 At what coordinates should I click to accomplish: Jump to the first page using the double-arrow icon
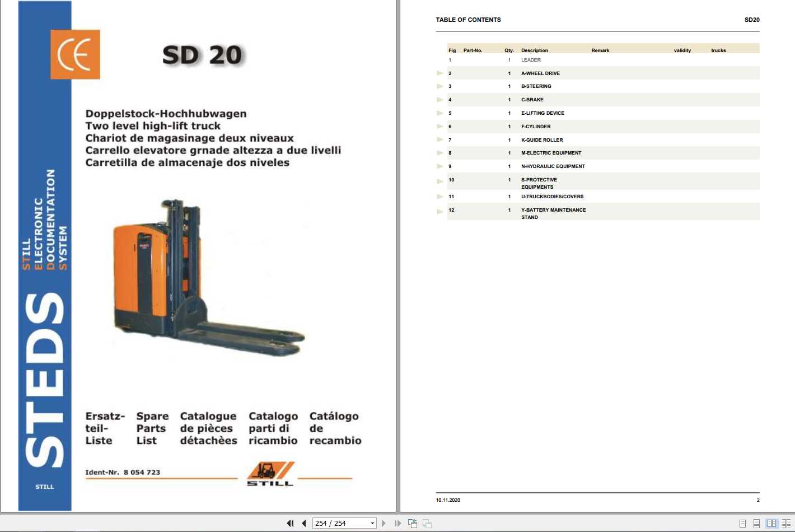click(x=289, y=523)
